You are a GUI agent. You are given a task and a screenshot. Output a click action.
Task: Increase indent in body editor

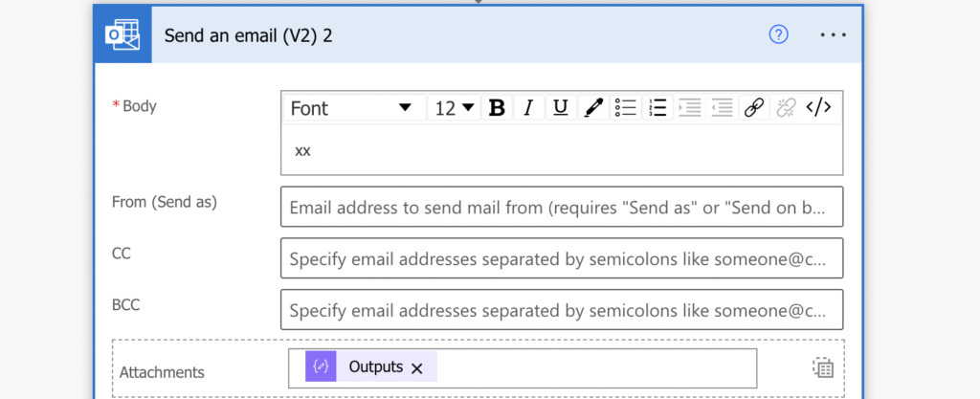pyautogui.click(x=690, y=108)
